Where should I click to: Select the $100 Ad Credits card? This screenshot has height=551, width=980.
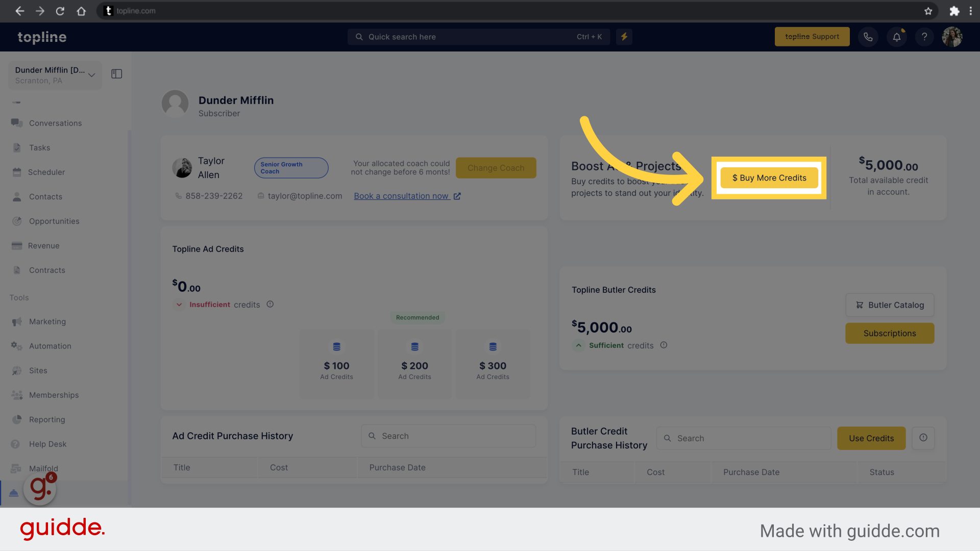coord(336,363)
